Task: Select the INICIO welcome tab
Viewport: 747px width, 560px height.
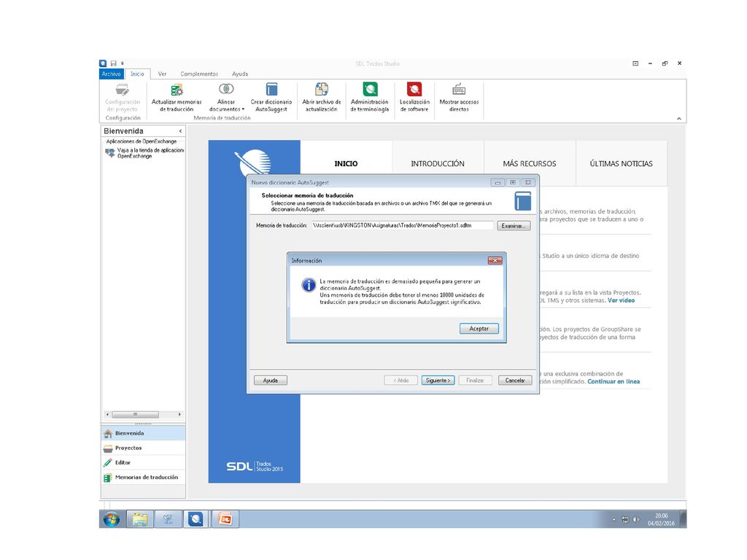Action: 346,163
